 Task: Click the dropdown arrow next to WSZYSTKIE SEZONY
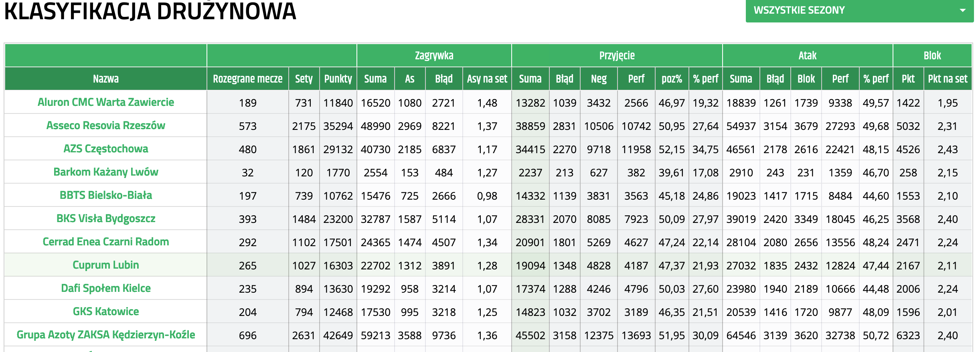[962, 10]
